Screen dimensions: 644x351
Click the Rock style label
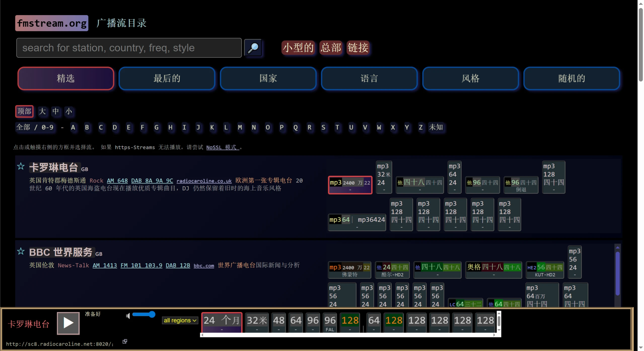[x=96, y=181]
